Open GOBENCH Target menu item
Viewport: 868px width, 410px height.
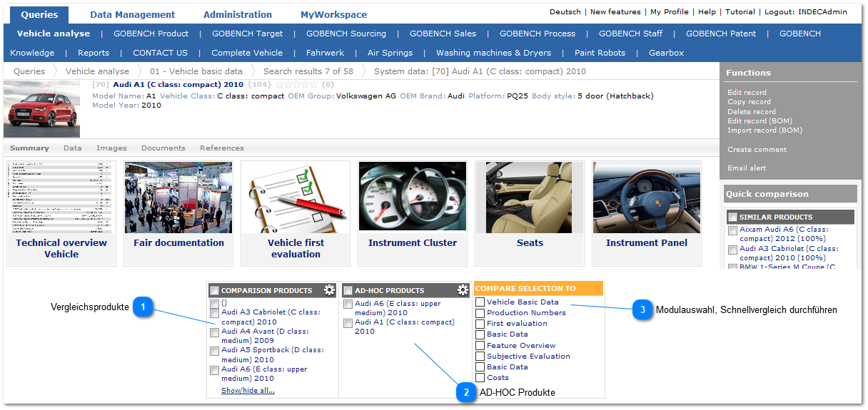point(248,34)
